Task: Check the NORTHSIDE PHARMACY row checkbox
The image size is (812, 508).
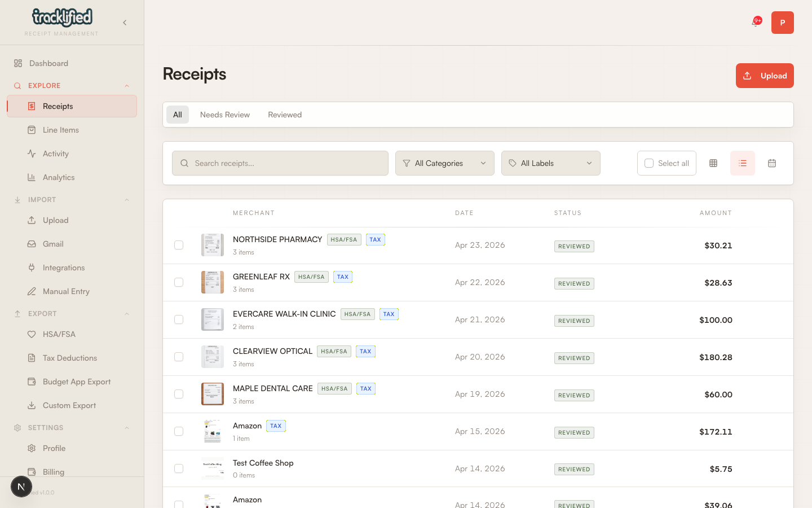Action: tap(179, 245)
